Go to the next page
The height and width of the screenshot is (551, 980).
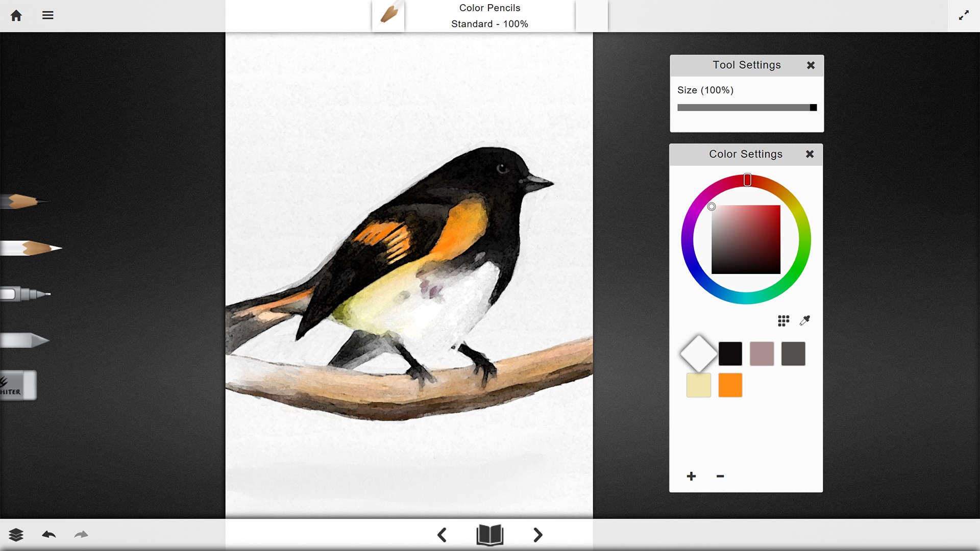537,535
